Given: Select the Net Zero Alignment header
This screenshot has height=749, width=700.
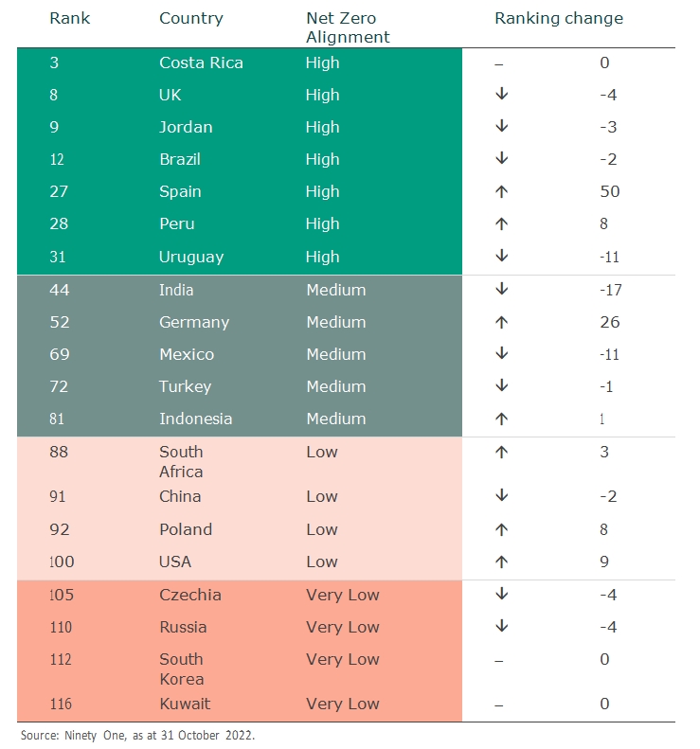Looking at the screenshot, I should click(x=348, y=27).
